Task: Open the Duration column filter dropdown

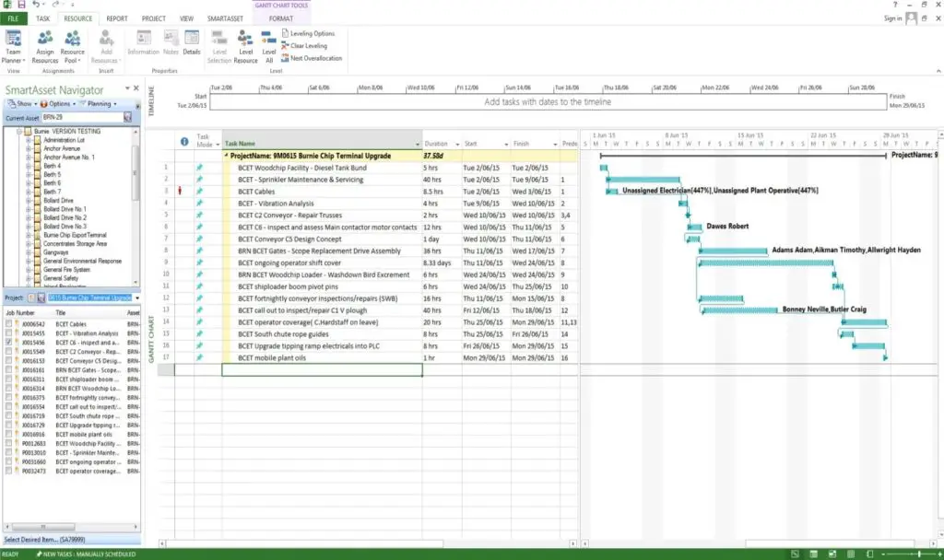Action: [457, 144]
